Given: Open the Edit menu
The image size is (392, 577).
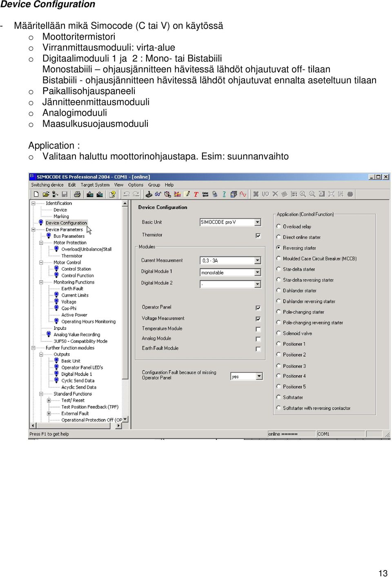Looking at the screenshot, I should (72, 185).
